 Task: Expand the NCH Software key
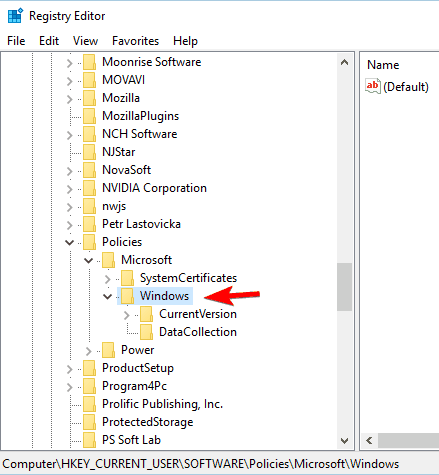69,135
